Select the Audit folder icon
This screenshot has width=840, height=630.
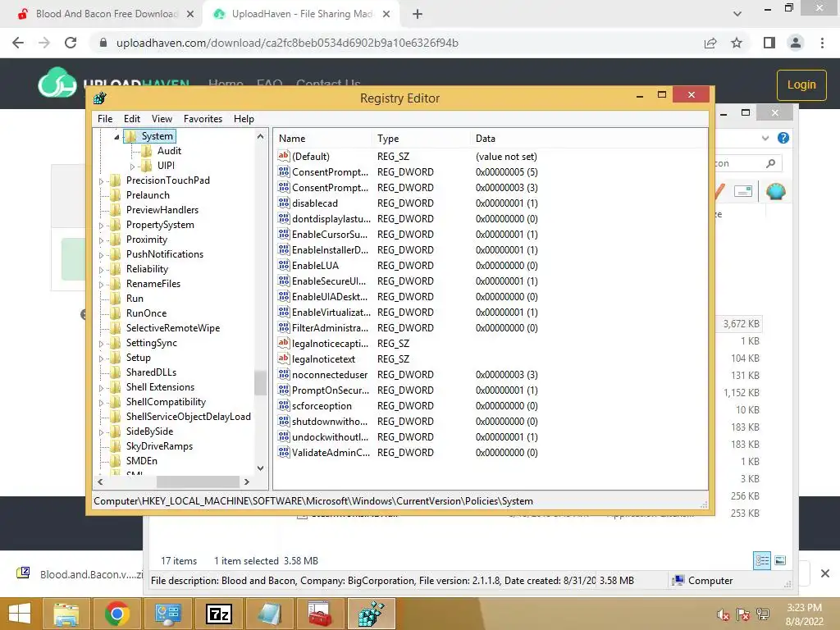pyautogui.click(x=147, y=151)
